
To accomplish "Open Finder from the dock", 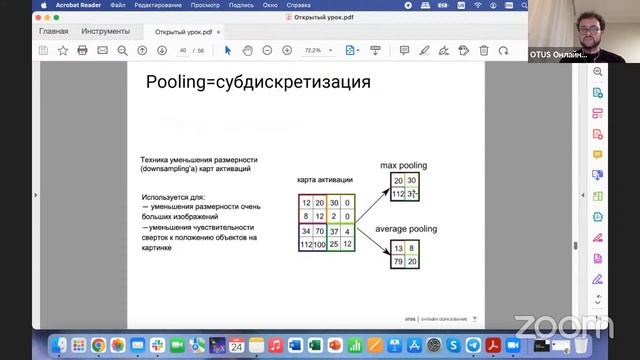I will click(59, 346).
